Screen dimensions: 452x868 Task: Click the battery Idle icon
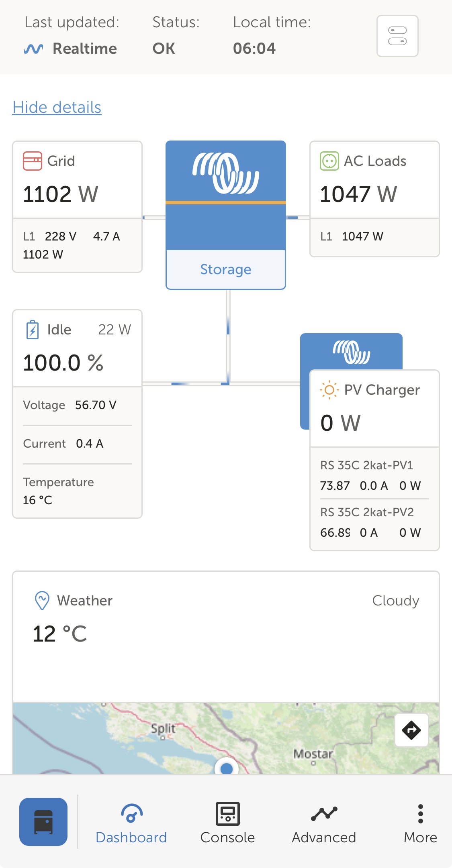pyautogui.click(x=33, y=330)
